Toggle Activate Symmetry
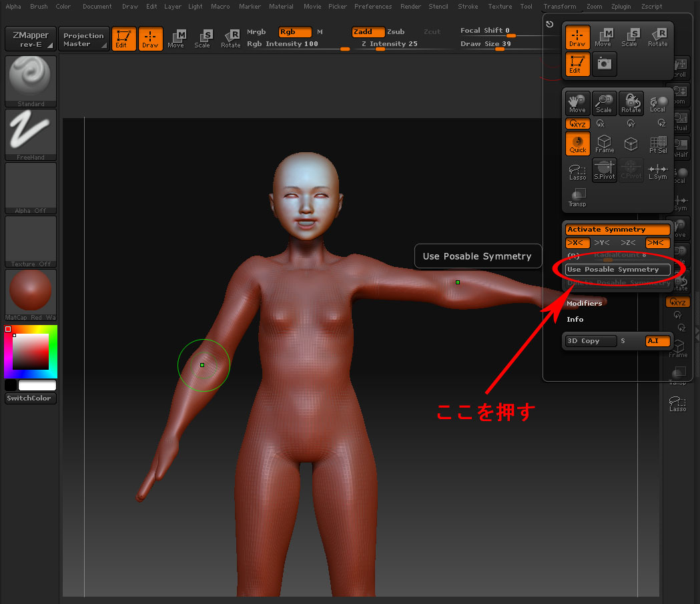The image size is (700, 604). tap(618, 230)
